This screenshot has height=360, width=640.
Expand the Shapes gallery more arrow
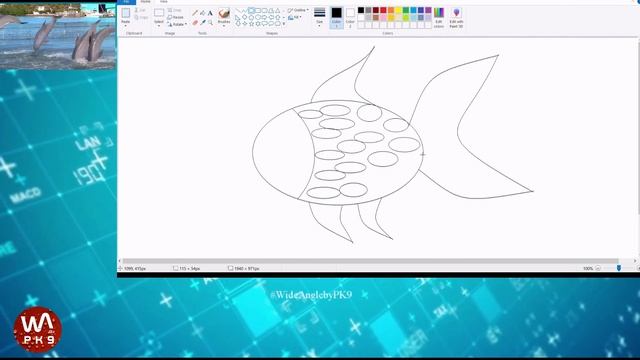coord(284,24)
